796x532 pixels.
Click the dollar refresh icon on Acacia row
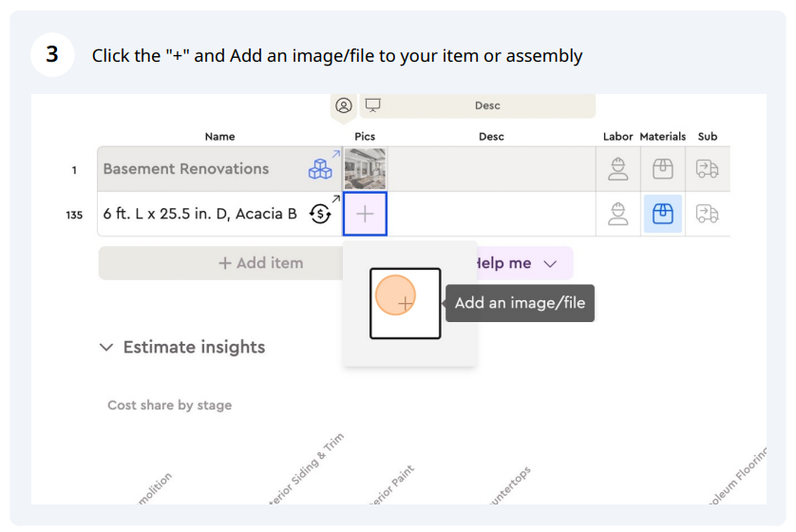(320, 214)
